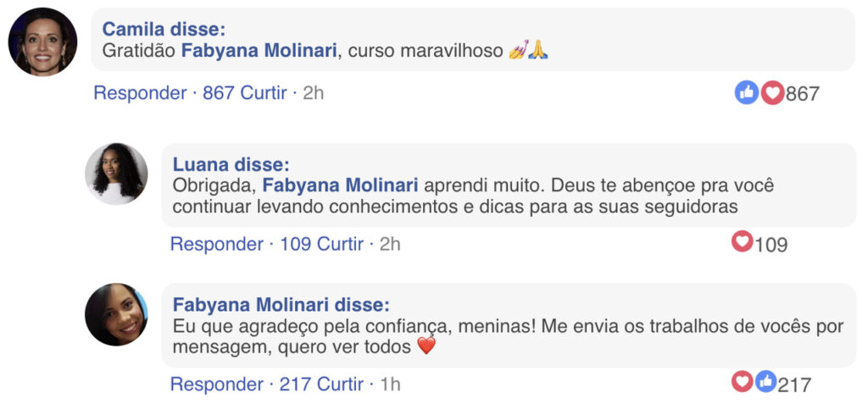This screenshot has height=409, width=868.
Task: Click the heart reaction icon on Luana's comment
Action: [743, 242]
